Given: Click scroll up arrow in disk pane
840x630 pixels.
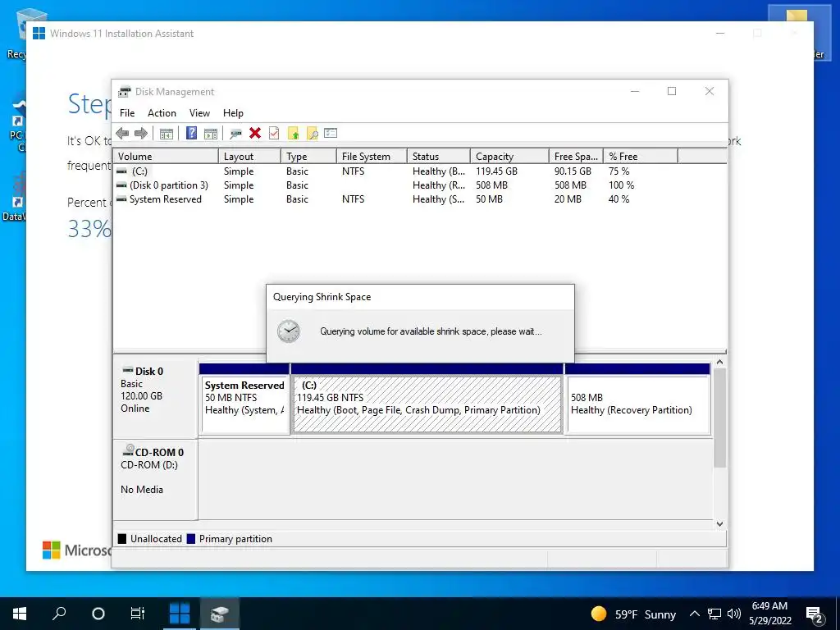Looking at the screenshot, I should click(x=720, y=362).
